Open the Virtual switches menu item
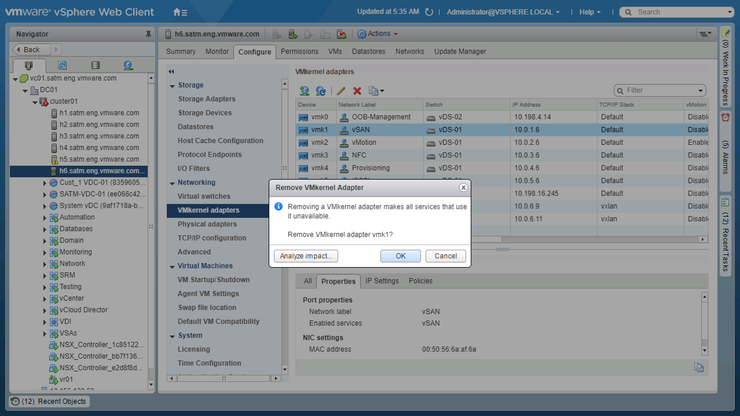 point(204,196)
